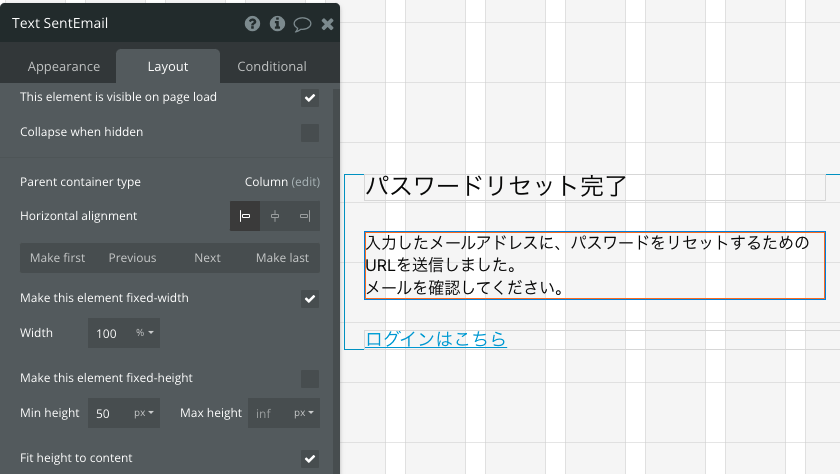Click the (edit) link next to Column
840x474 pixels.
coord(305,182)
